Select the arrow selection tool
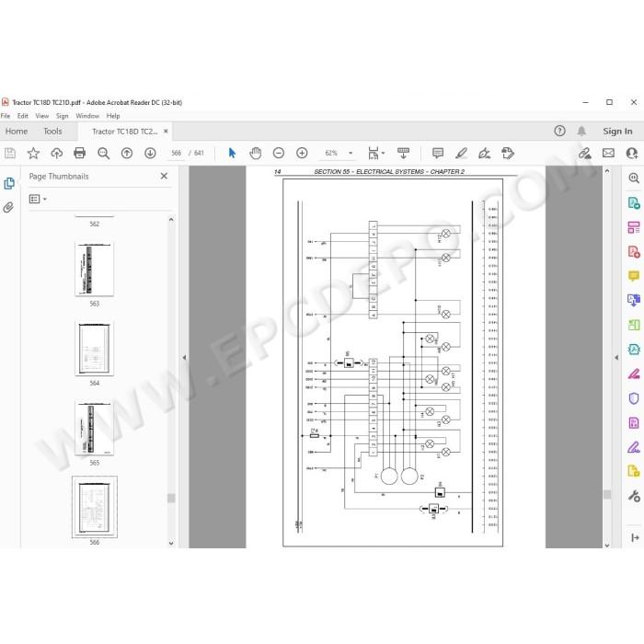 click(232, 154)
